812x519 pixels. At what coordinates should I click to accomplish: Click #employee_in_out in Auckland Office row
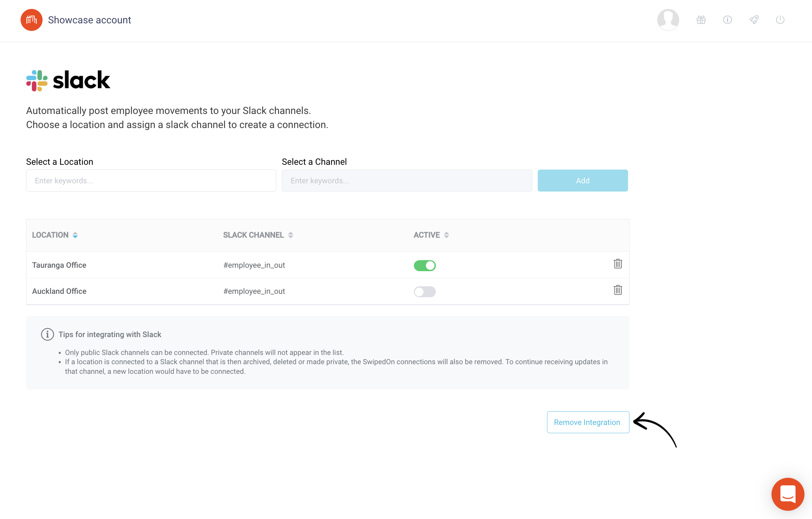point(254,291)
